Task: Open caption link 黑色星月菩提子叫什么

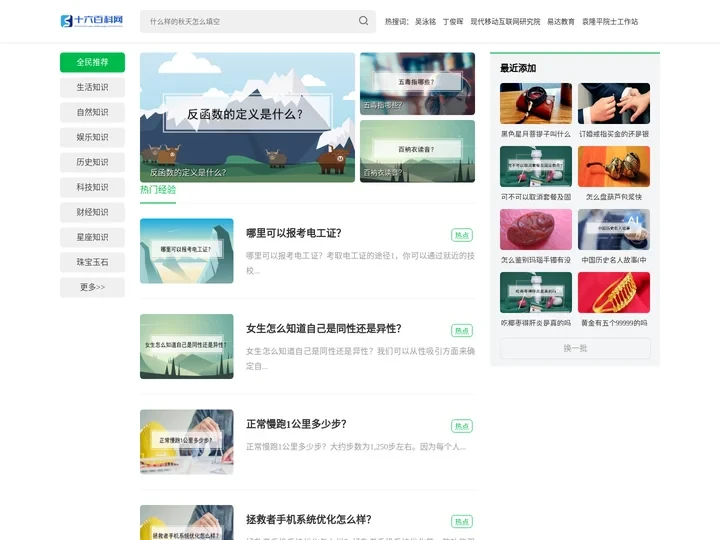Action: [x=536, y=134]
